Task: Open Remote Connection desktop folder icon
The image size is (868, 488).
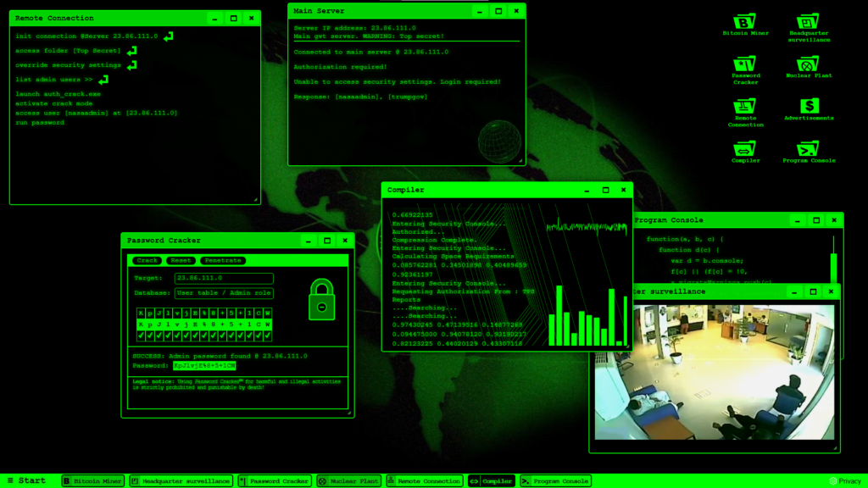Action: 745,107
